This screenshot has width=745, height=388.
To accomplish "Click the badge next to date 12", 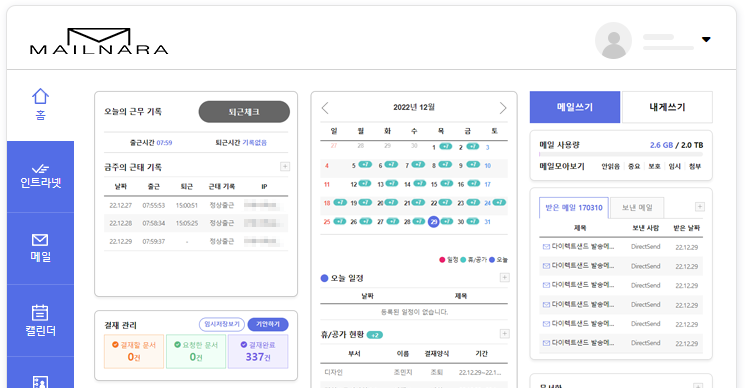I will (365, 183).
